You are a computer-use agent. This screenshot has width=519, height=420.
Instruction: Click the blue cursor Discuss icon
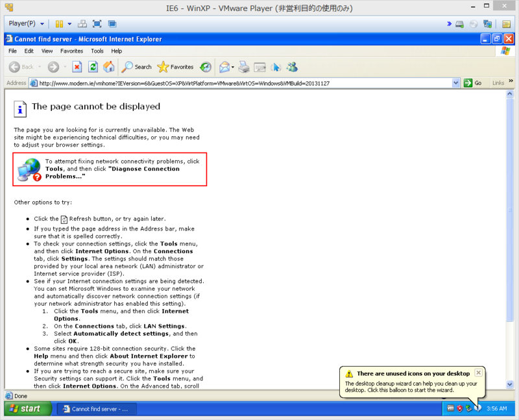pyautogui.click(x=276, y=68)
